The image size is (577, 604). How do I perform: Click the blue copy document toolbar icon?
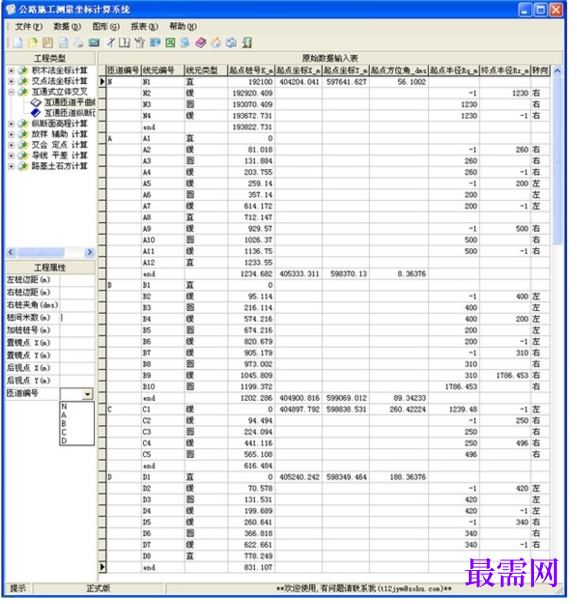185,43
